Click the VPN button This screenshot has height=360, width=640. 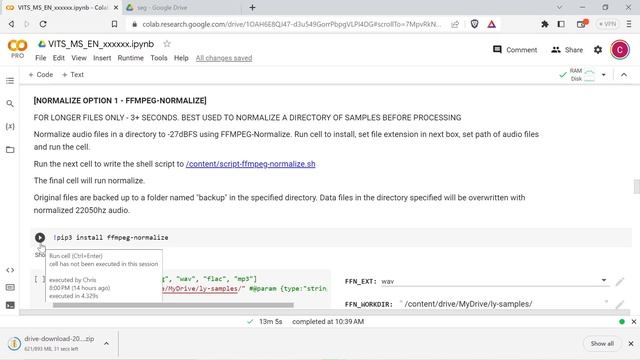point(607,24)
